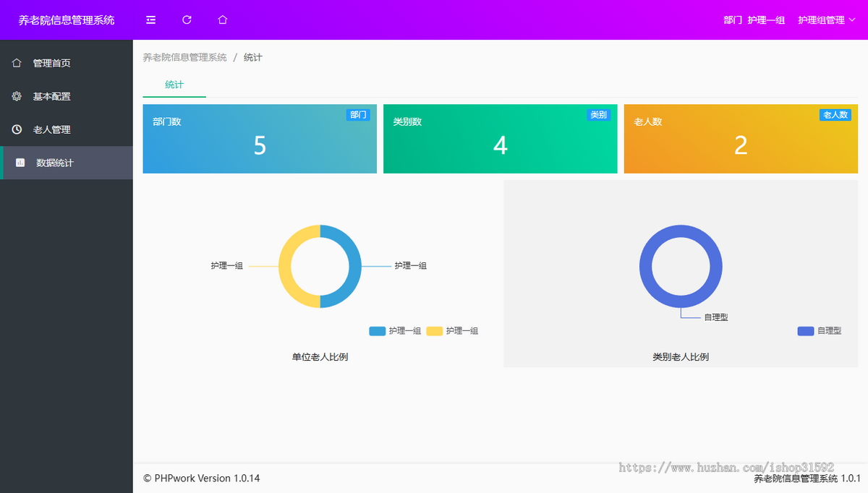Open the 基本配置 sidebar menu

[67, 96]
